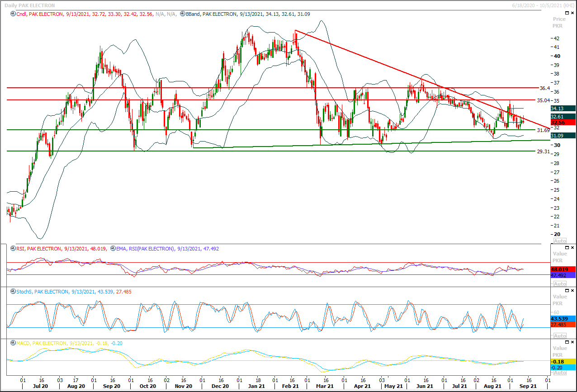Click the blue -0.20 MACD signal tag
Screen dimensions: 577x392
[x=563, y=368]
